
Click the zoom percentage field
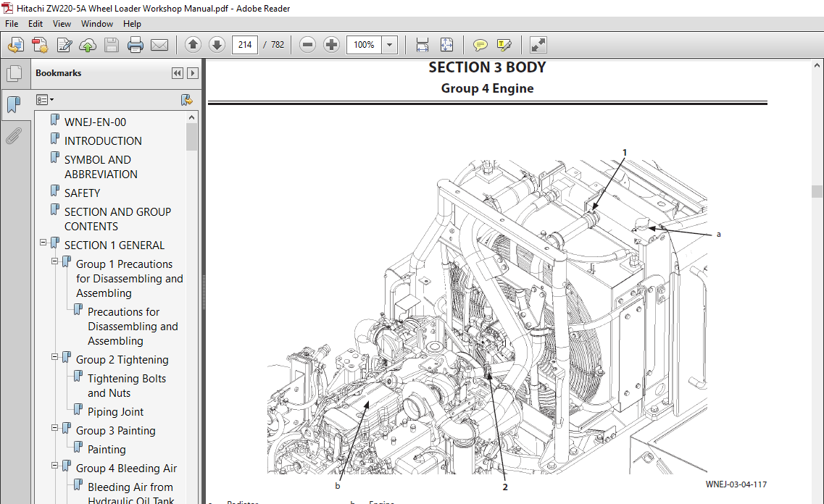364,45
